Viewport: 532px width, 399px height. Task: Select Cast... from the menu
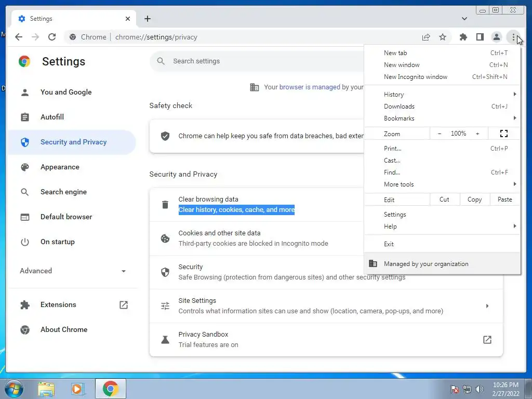point(442,161)
